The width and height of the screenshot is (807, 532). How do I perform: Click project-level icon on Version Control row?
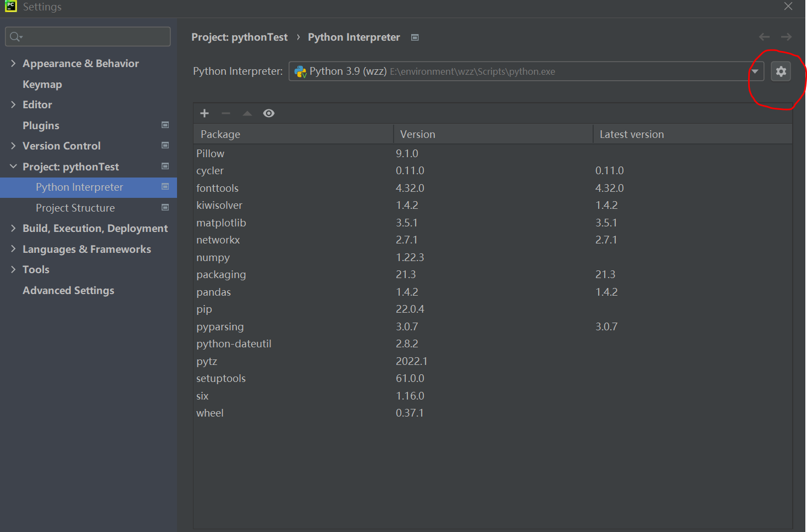pyautogui.click(x=165, y=145)
